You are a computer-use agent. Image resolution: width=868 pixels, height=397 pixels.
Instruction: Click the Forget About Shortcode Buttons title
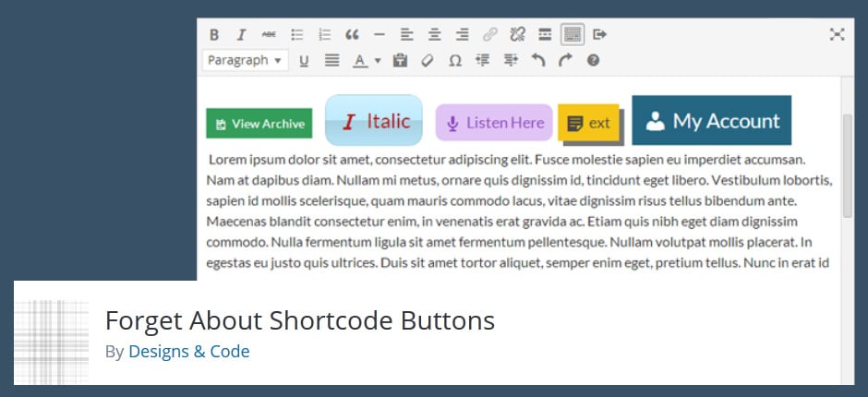pyautogui.click(x=299, y=320)
